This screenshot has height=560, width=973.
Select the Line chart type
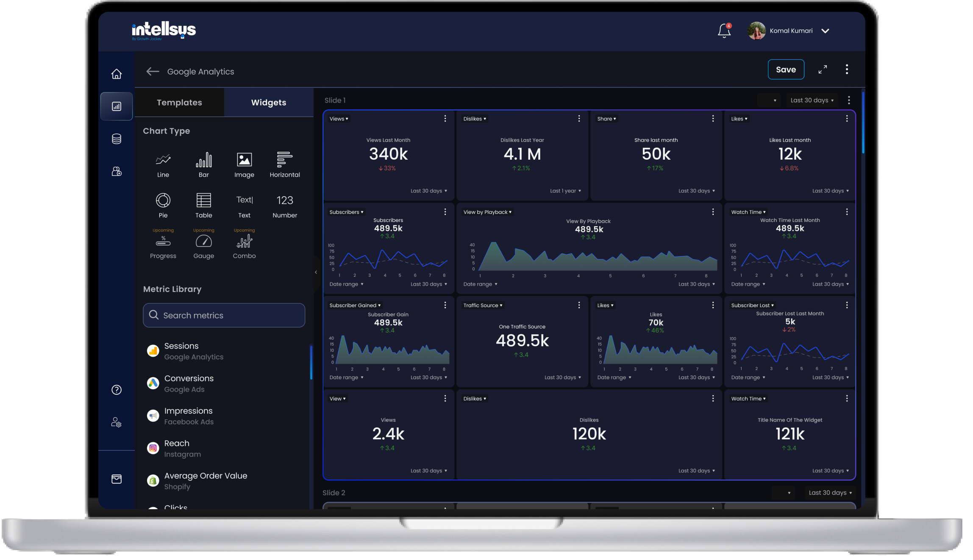tap(163, 165)
